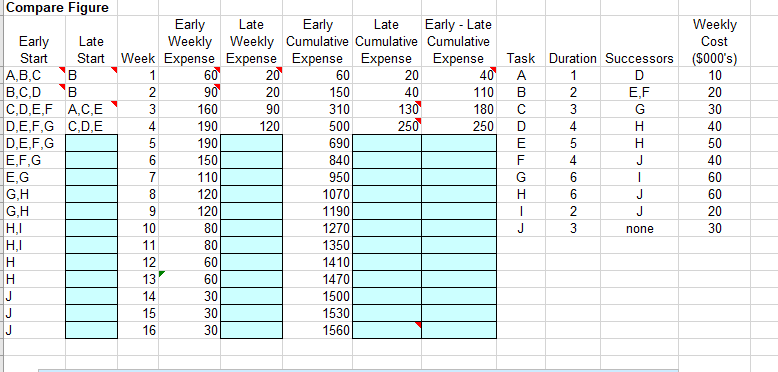The height and width of the screenshot is (372, 778).
Task: Select Duration cell for task E
Action: (x=573, y=143)
